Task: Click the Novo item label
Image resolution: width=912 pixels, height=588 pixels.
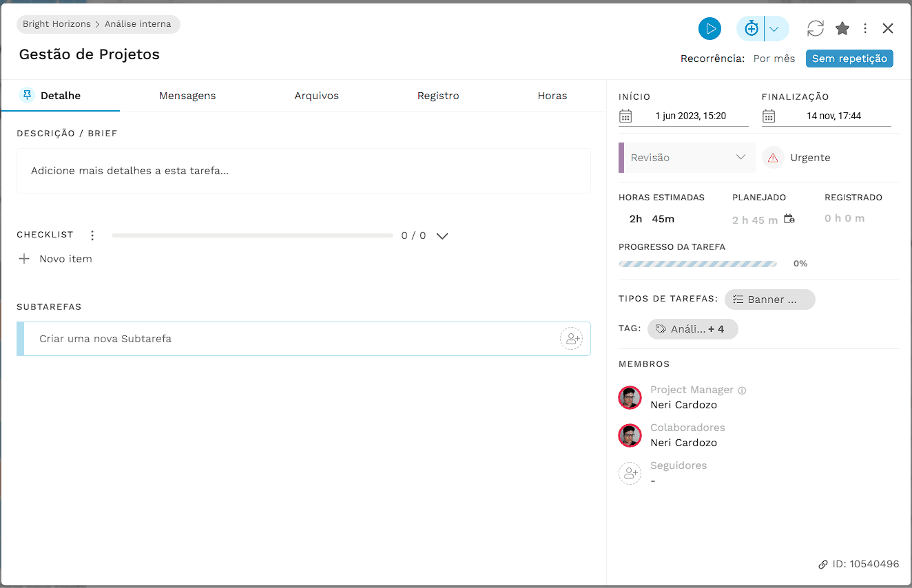Action: click(65, 259)
